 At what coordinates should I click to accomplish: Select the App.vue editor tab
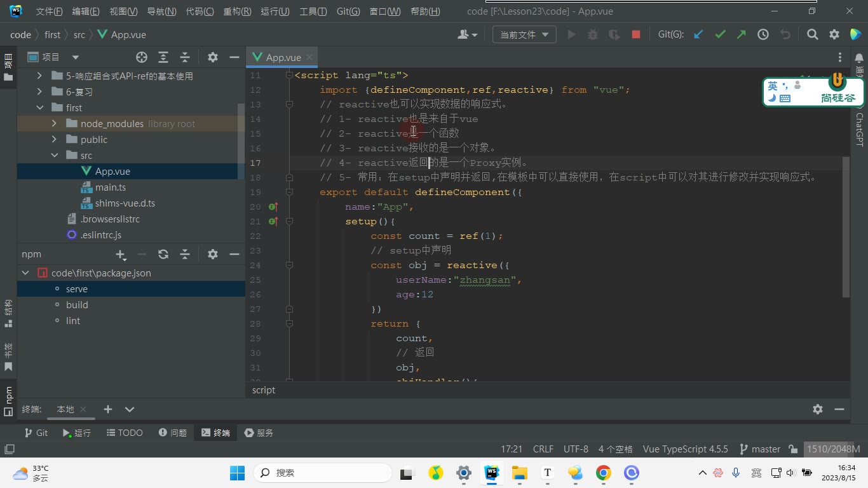coord(283,57)
